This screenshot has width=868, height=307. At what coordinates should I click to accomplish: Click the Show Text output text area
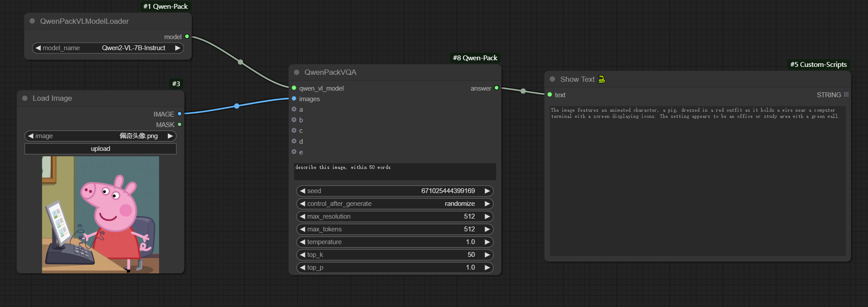pyautogui.click(x=698, y=180)
